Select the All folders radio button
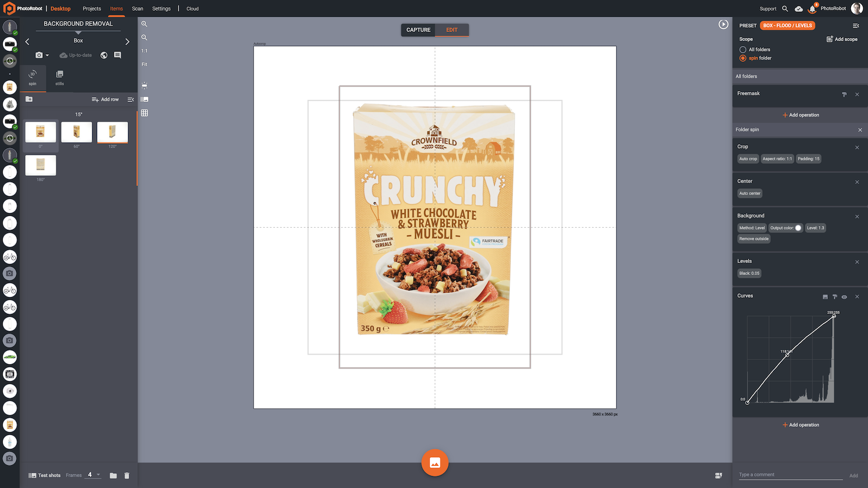Screen dimensions: 868x488 (743, 49)
